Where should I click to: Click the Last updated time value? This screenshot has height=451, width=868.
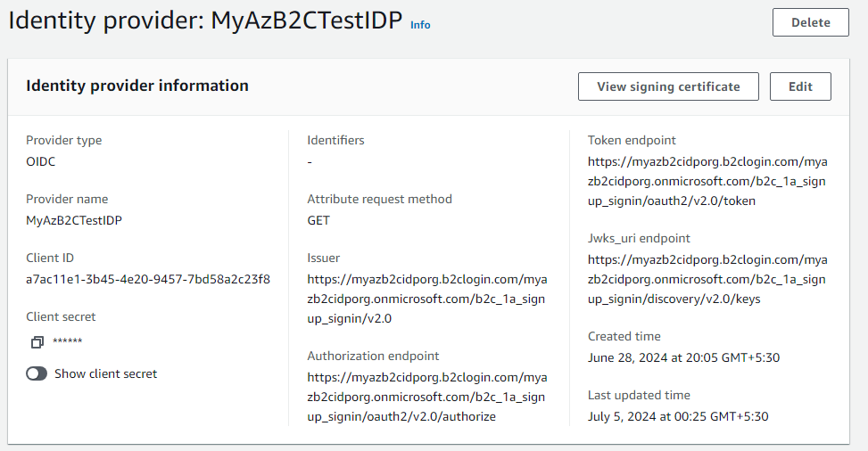click(678, 417)
